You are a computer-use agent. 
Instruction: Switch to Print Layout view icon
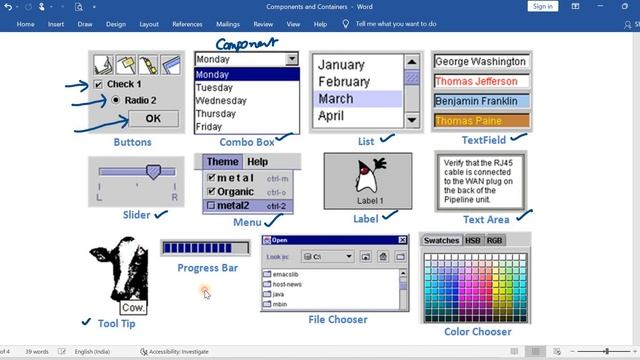click(536, 351)
